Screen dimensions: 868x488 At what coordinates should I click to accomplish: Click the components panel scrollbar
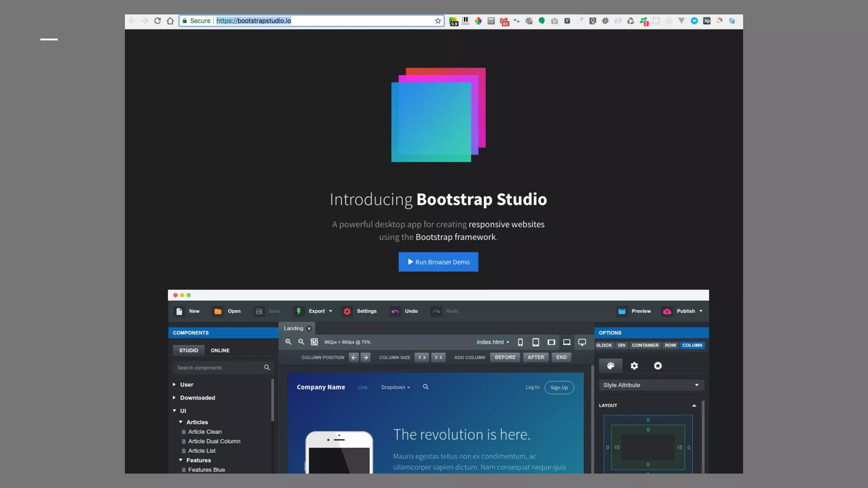[x=273, y=400]
